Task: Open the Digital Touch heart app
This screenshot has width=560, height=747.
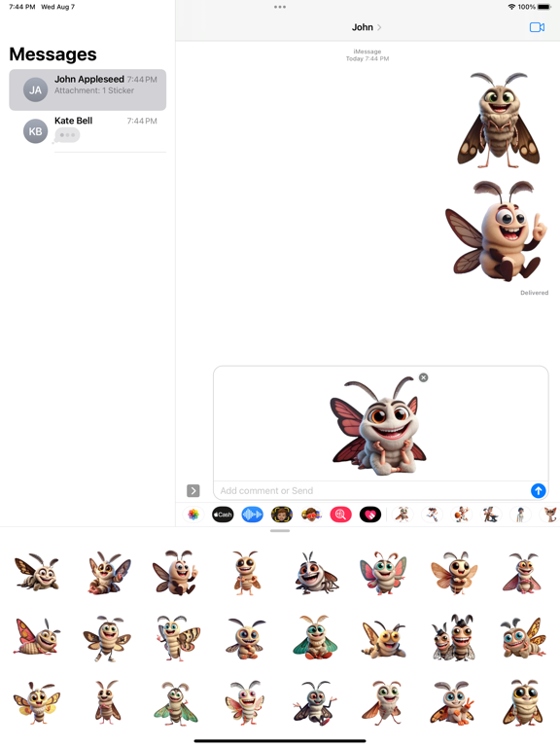Action: click(370, 515)
